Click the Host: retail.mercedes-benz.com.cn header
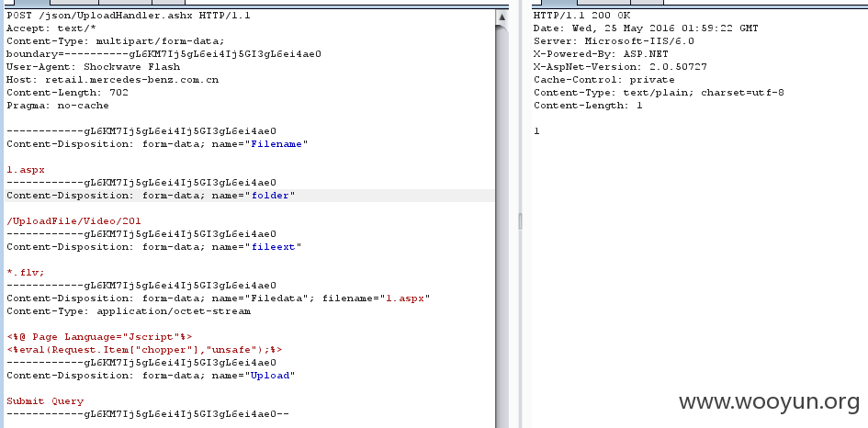The width and height of the screenshot is (868, 428). pos(112,80)
